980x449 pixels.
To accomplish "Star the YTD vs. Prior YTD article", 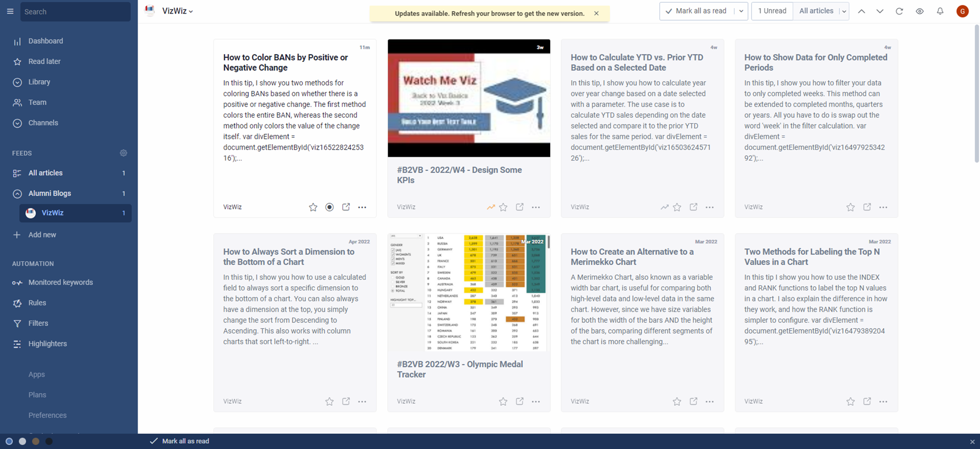I will point(677,207).
